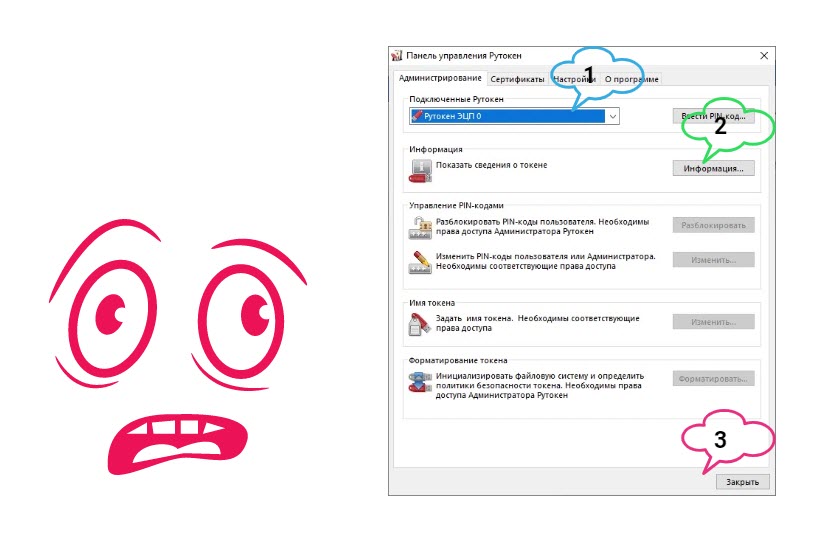The image size is (832, 539).
Task: Click the Разблокировать button
Action: pos(713,225)
